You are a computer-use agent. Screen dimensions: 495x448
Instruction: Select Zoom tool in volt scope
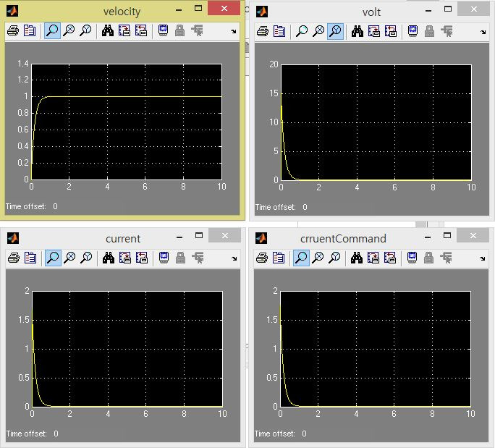302,31
